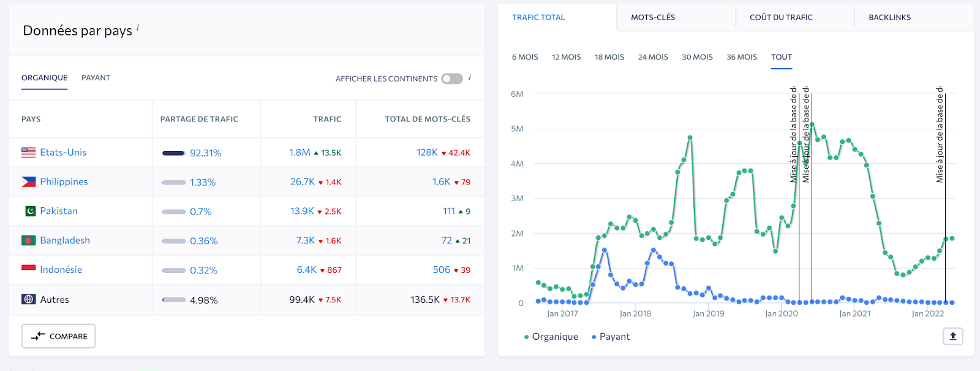The height and width of the screenshot is (371, 980).
Task: Select the Tout time range
Action: (782, 57)
